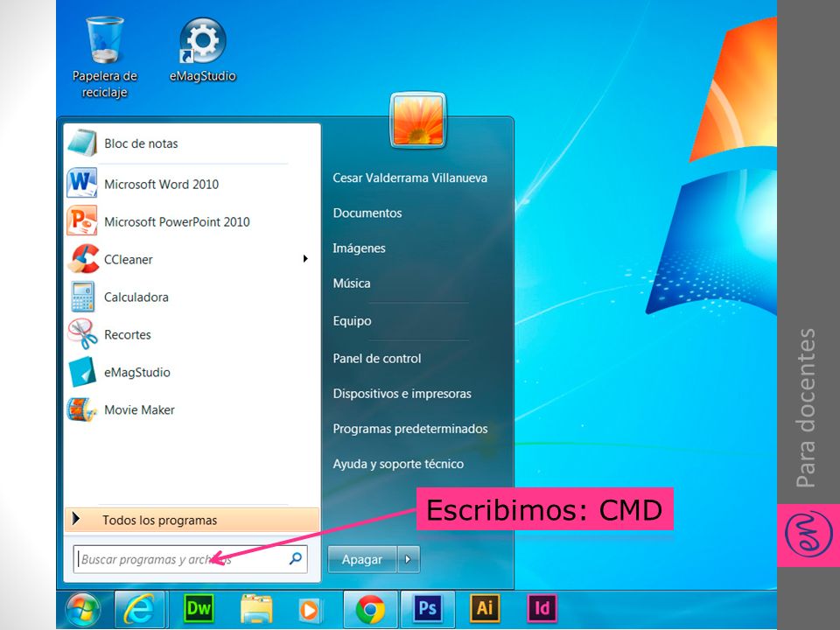Image resolution: width=840 pixels, height=630 pixels.
Task: Click the Recortes scissors icon
Action: click(x=82, y=333)
